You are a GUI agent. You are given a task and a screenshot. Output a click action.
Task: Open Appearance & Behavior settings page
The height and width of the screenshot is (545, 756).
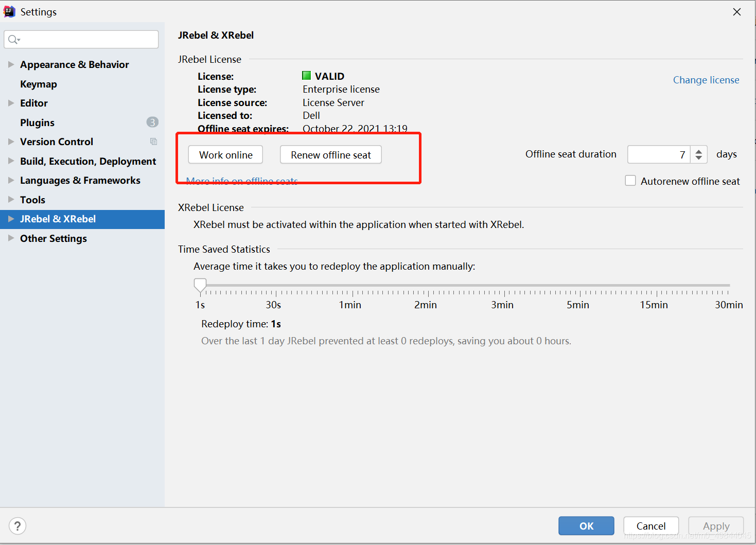coord(75,64)
